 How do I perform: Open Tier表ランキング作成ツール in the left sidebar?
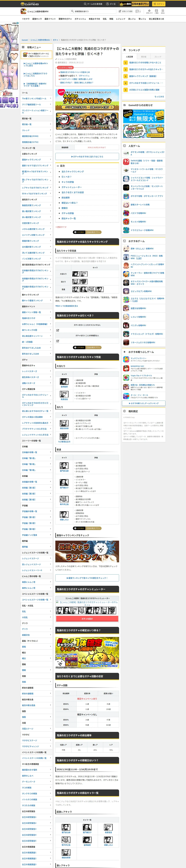[x=37, y=99]
